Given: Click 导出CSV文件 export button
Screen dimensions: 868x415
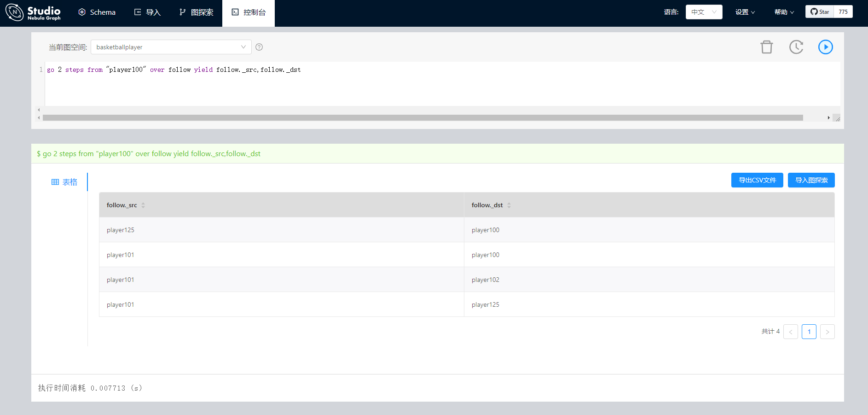Looking at the screenshot, I should pyautogui.click(x=757, y=180).
